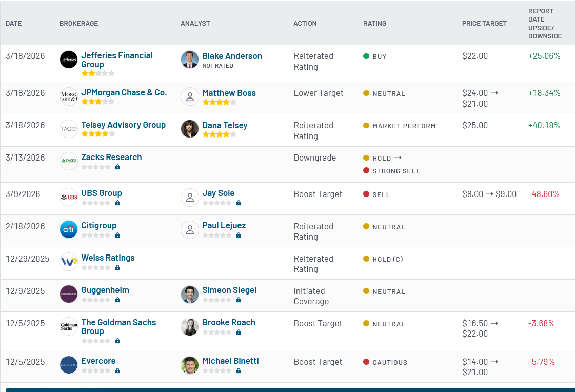Click the Citi logo icon
575x392 pixels.
pyautogui.click(x=69, y=229)
